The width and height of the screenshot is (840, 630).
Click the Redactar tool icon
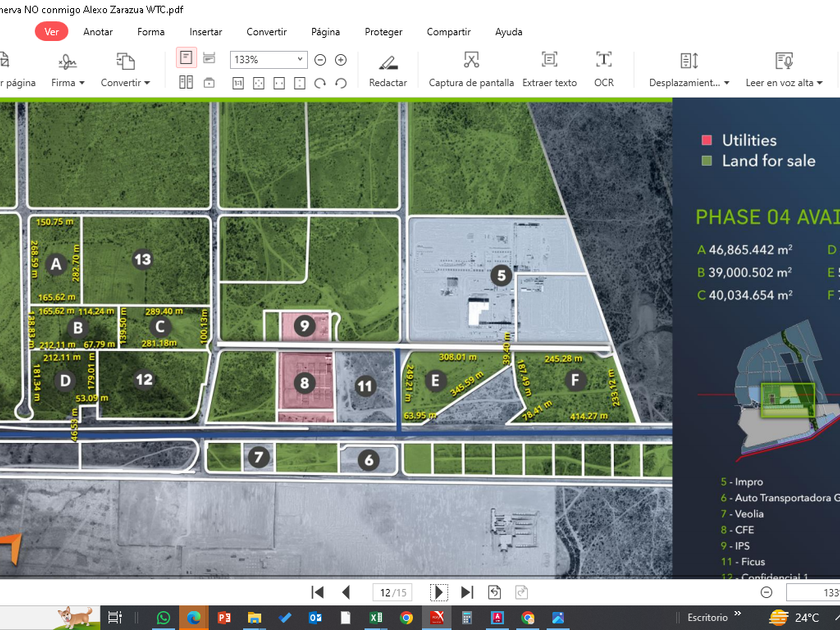pos(388,61)
